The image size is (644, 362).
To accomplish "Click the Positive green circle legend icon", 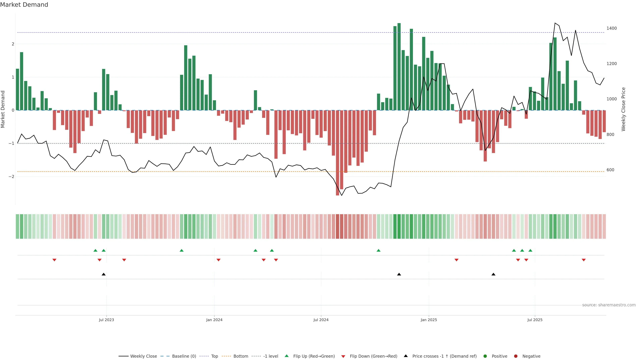I will click(485, 356).
